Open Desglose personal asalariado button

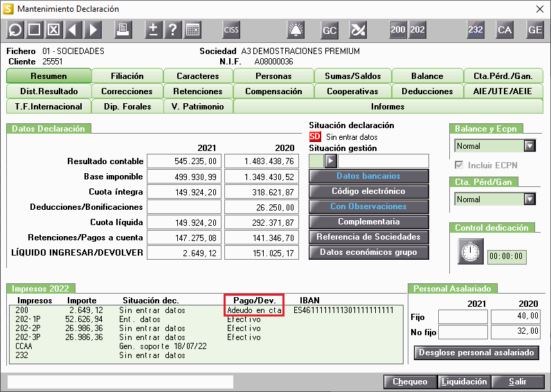pos(476,353)
